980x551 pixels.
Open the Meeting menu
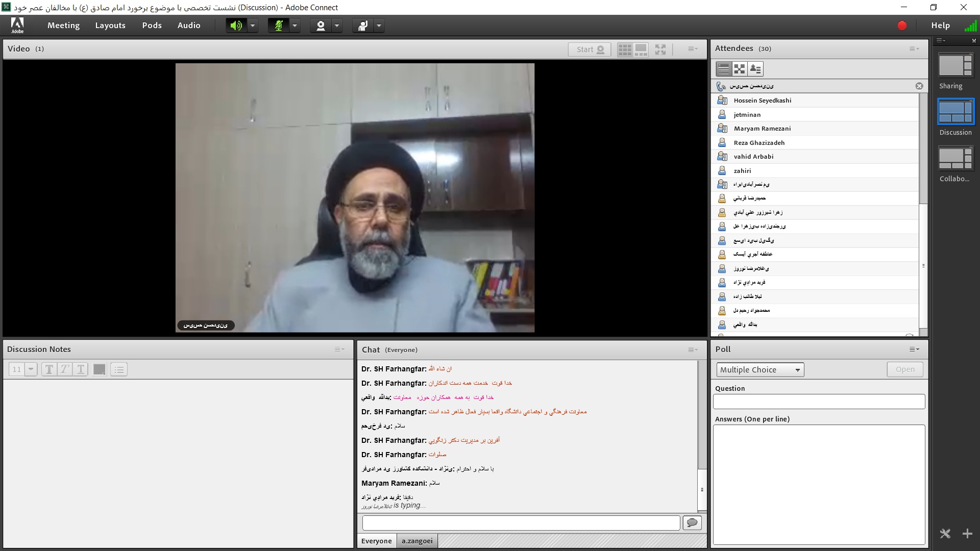point(63,26)
